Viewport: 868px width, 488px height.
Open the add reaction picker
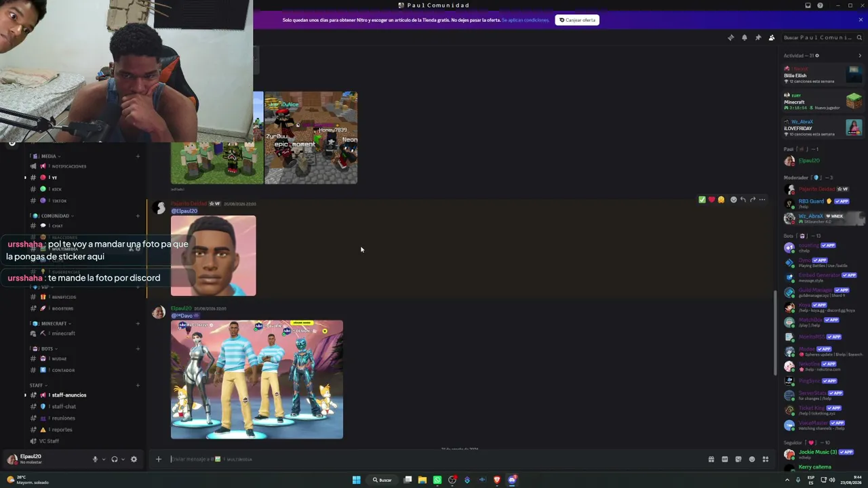coord(733,200)
